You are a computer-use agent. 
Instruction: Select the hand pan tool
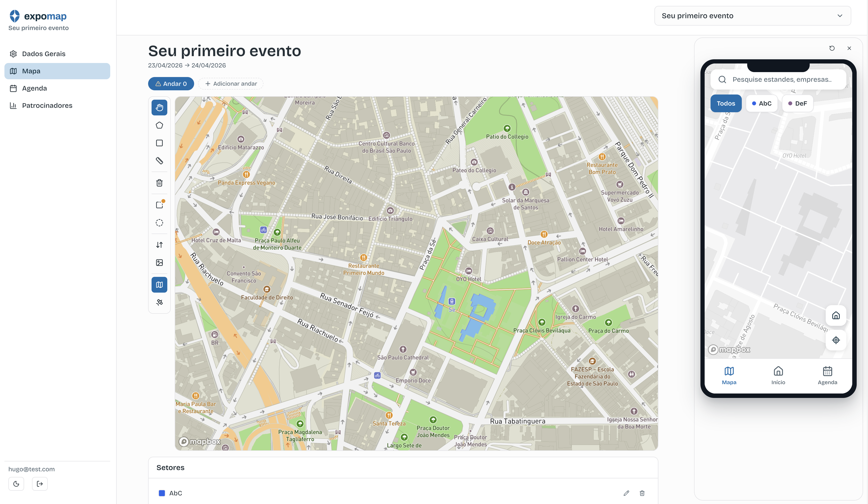pos(159,108)
